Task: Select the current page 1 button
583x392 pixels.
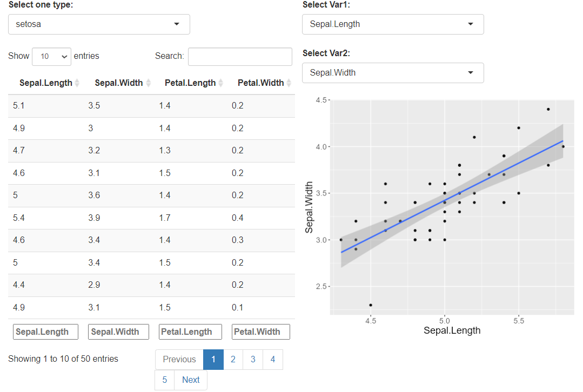Action: click(213, 360)
